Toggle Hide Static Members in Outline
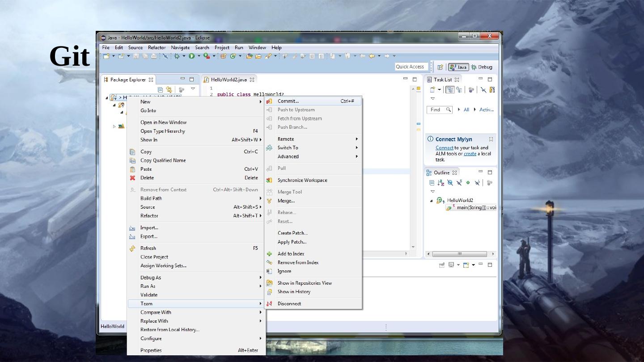The width and height of the screenshot is (644, 362). [x=459, y=183]
